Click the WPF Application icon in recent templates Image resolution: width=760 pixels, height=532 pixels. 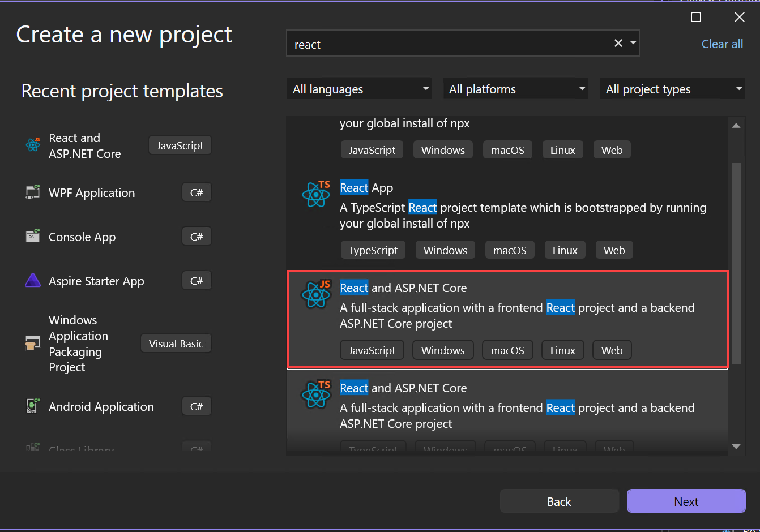pyautogui.click(x=32, y=192)
